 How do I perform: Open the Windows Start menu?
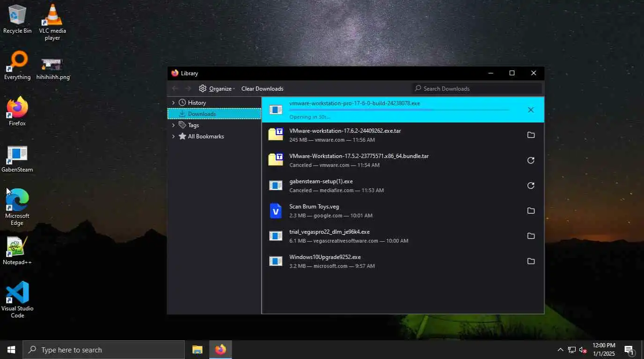tap(11, 350)
